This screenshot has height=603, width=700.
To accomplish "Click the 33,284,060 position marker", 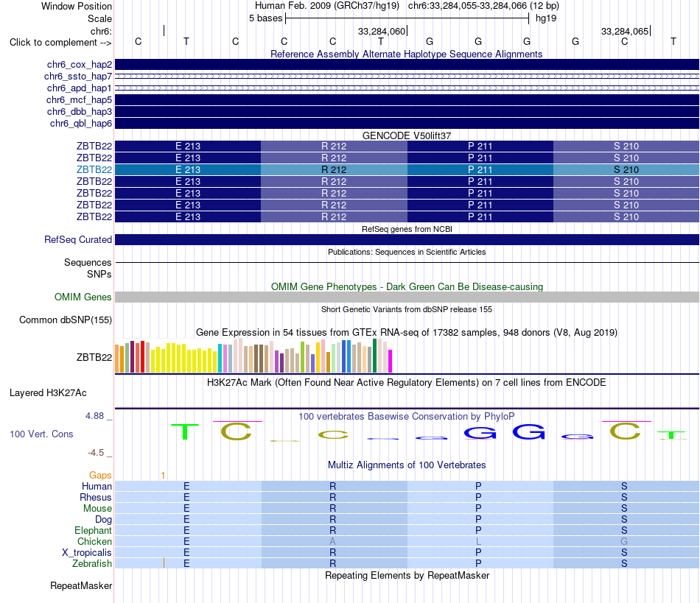I will pos(382,31).
